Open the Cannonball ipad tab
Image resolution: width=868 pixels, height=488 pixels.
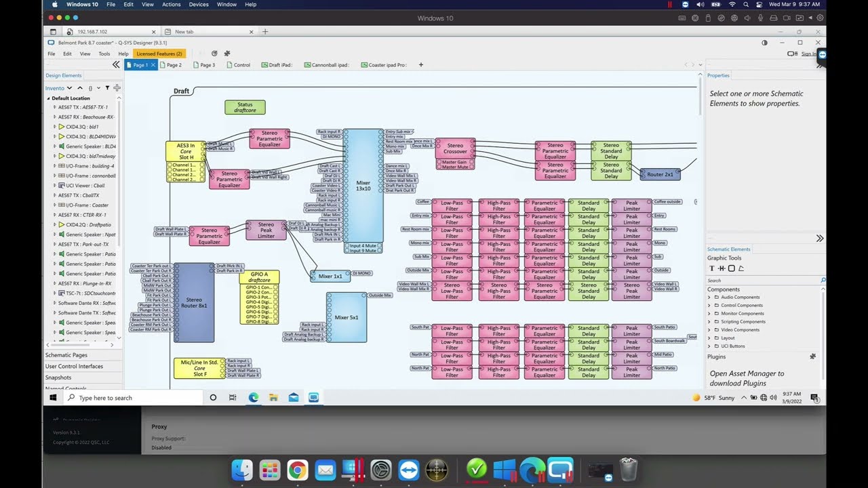(x=325, y=65)
